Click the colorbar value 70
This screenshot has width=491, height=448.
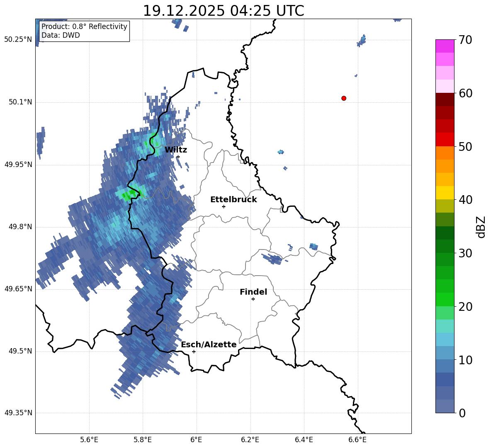(x=465, y=40)
